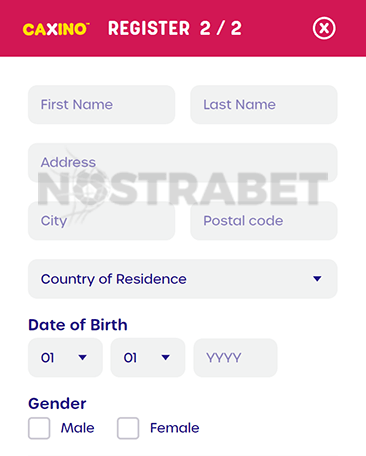Tick the Male checkbox
Image resolution: width=366 pixels, height=456 pixels.
[x=39, y=428]
